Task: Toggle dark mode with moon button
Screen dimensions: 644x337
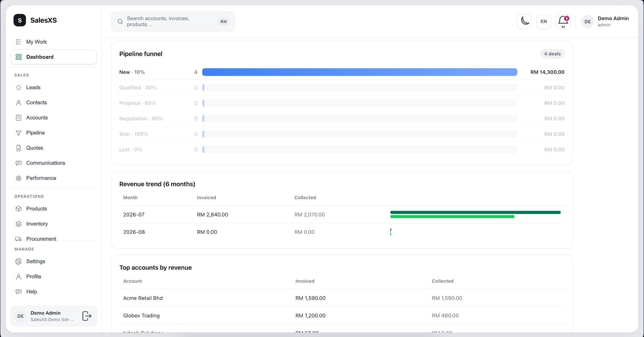Action: (524, 21)
